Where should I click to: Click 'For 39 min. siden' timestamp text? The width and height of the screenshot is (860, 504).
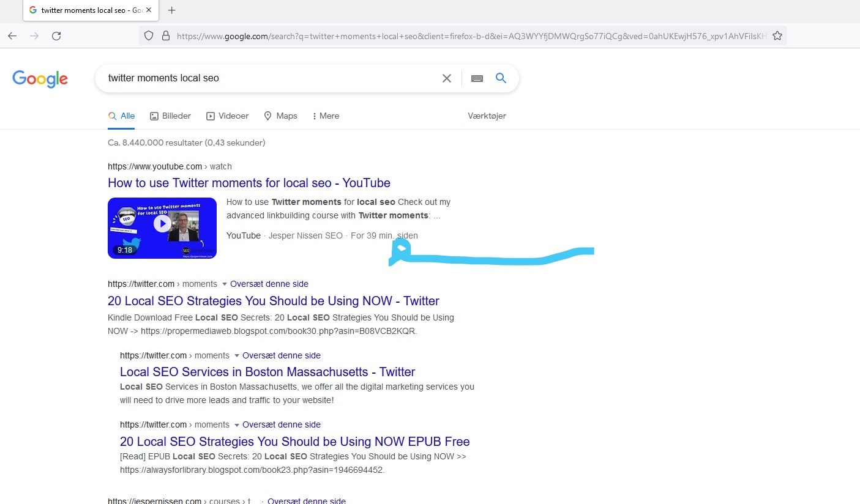pos(384,235)
